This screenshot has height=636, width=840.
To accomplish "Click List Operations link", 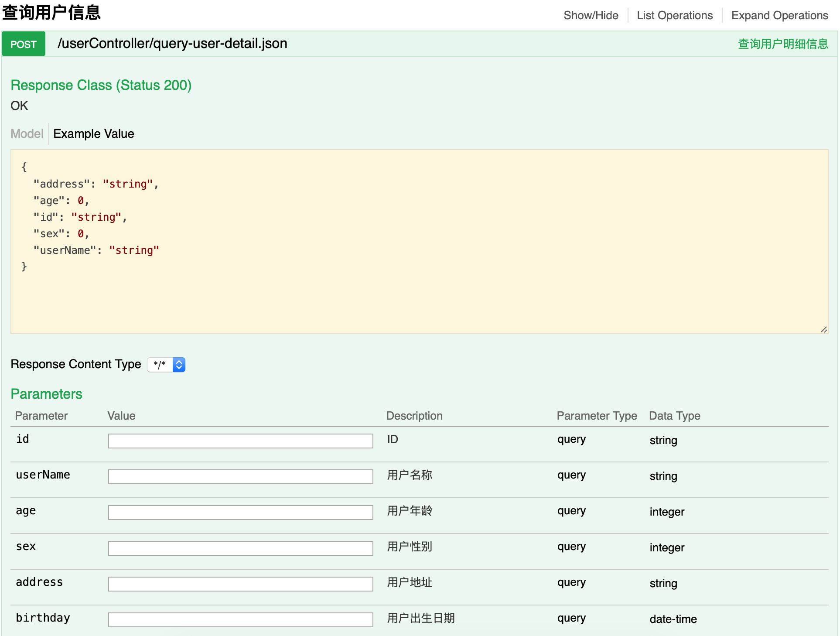I will (674, 15).
